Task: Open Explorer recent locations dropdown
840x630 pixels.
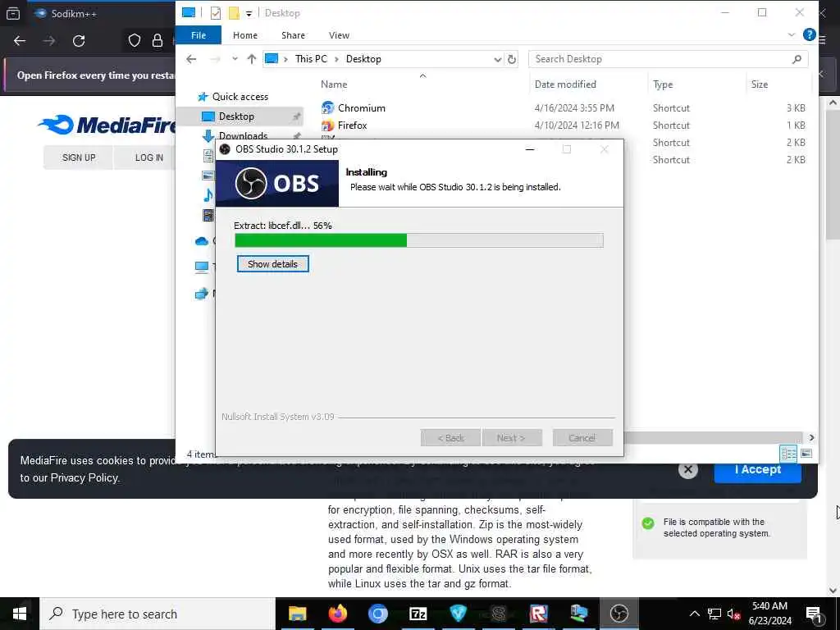Action: tap(235, 59)
